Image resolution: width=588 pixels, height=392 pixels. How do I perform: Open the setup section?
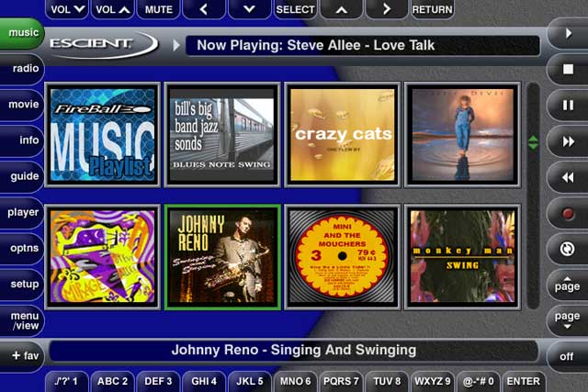tap(23, 284)
